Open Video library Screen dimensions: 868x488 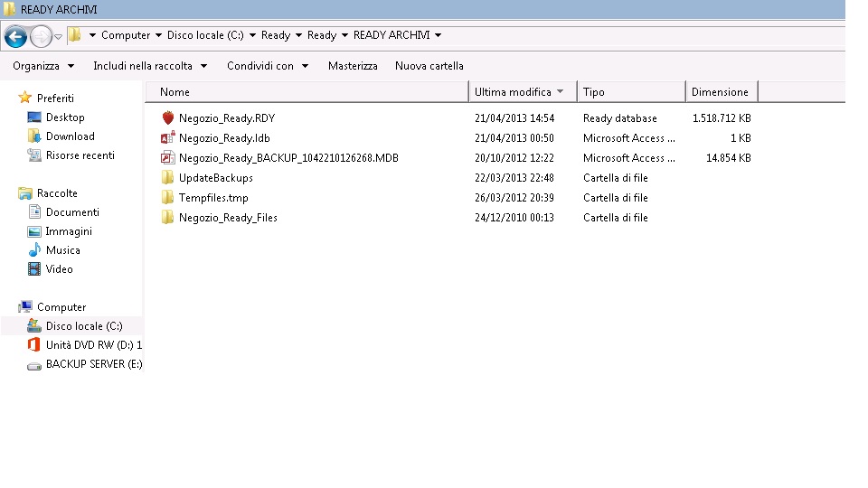point(60,269)
